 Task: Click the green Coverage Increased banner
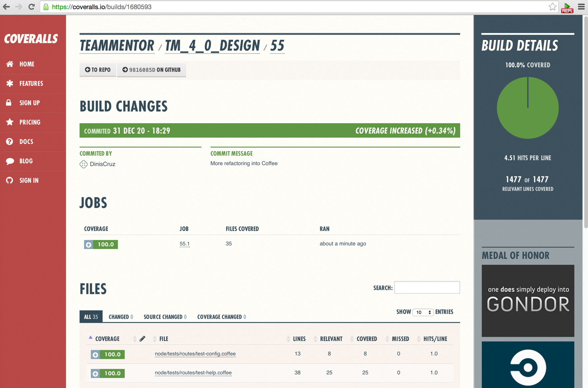(270, 130)
